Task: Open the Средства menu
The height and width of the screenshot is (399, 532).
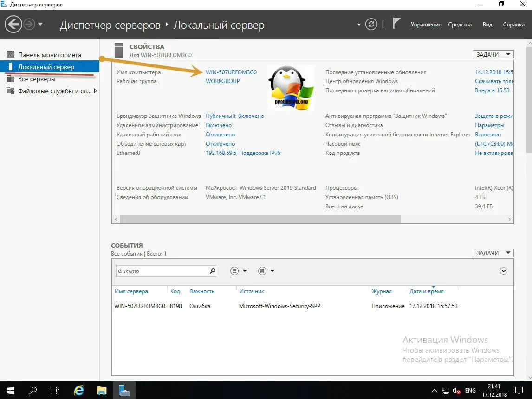Action: [460, 25]
